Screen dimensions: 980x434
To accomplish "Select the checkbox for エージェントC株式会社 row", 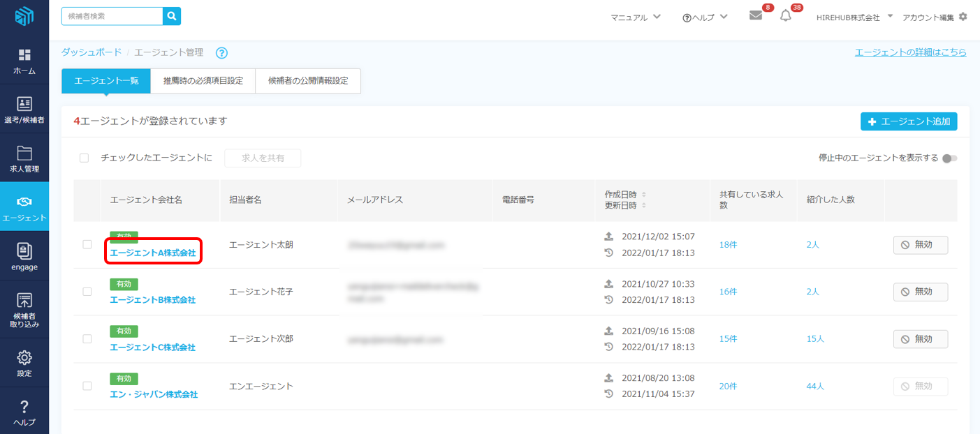I will coord(87,338).
